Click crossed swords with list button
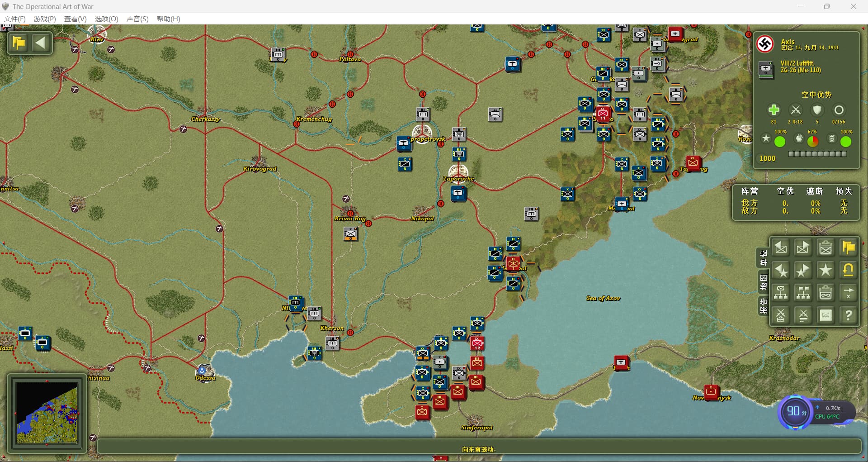The image size is (868, 462). click(803, 315)
